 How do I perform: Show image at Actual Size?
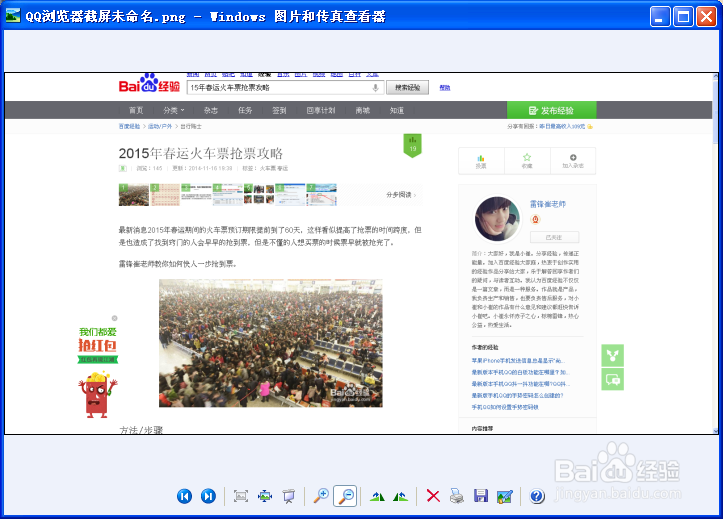(265, 496)
